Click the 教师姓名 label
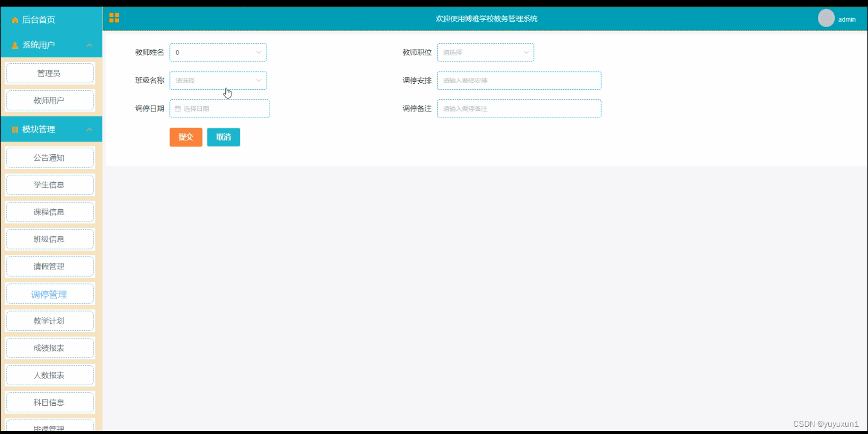Screen dimensions: 868x434 tap(149, 52)
